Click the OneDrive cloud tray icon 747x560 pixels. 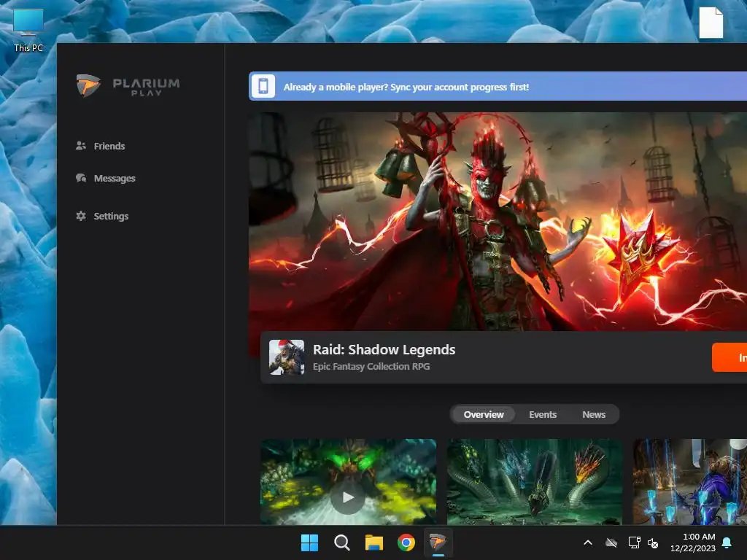click(x=611, y=542)
